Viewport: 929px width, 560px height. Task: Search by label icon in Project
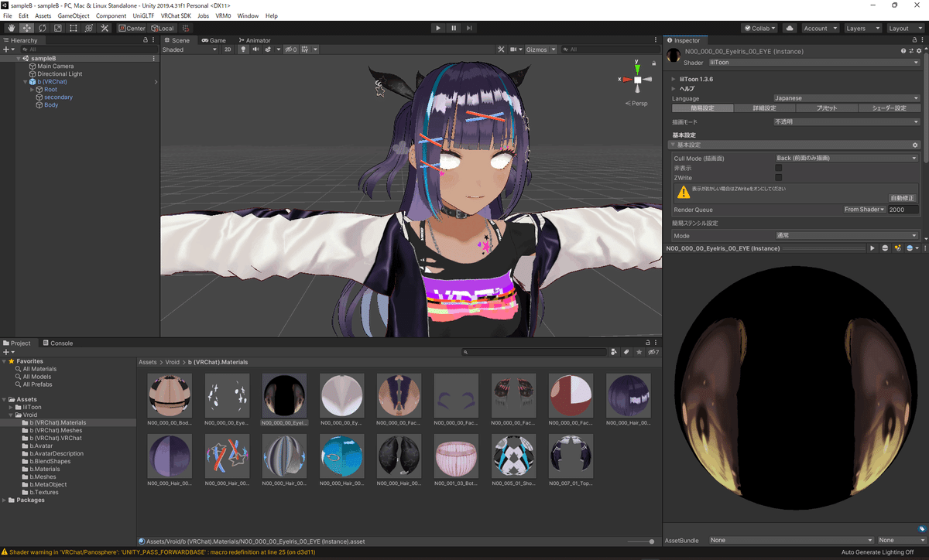point(626,352)
